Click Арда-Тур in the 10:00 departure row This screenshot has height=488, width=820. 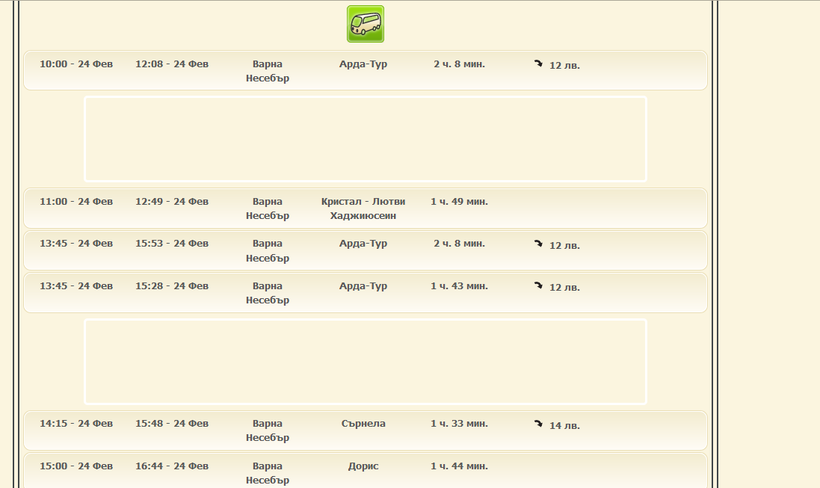coord(363,64)
